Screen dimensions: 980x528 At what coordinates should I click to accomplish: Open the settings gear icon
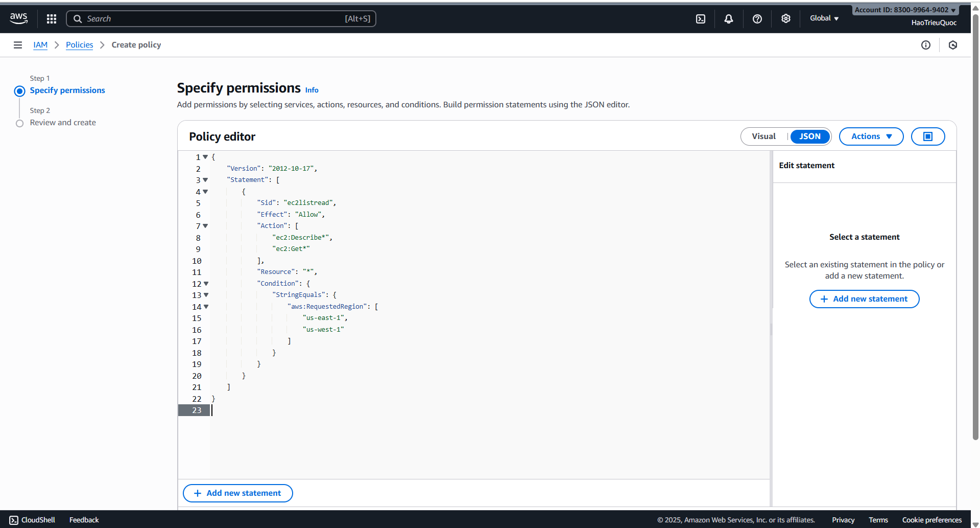point(785,18)
